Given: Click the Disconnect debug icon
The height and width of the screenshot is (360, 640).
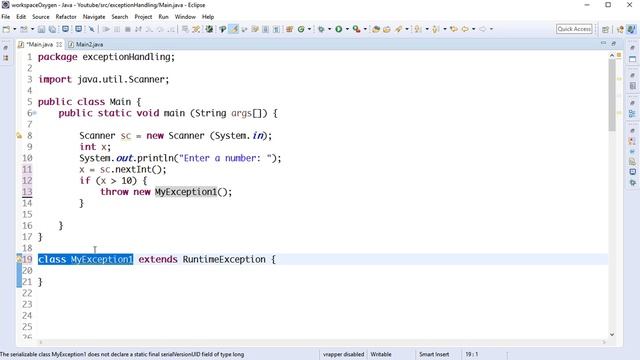Looking at the screenshot, I should [x=138, y=29].
